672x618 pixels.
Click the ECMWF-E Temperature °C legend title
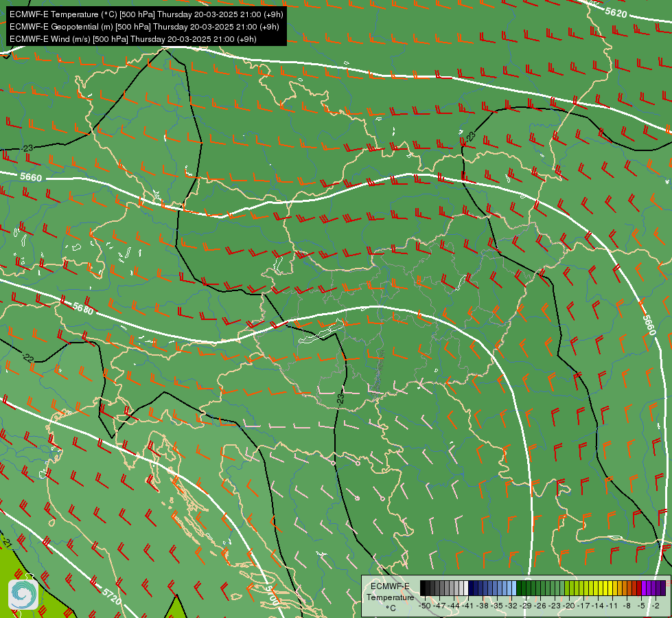coord(390,597)
